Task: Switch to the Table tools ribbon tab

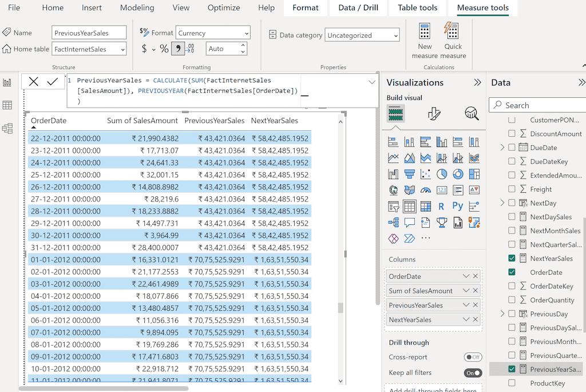Action: (417, 8)
